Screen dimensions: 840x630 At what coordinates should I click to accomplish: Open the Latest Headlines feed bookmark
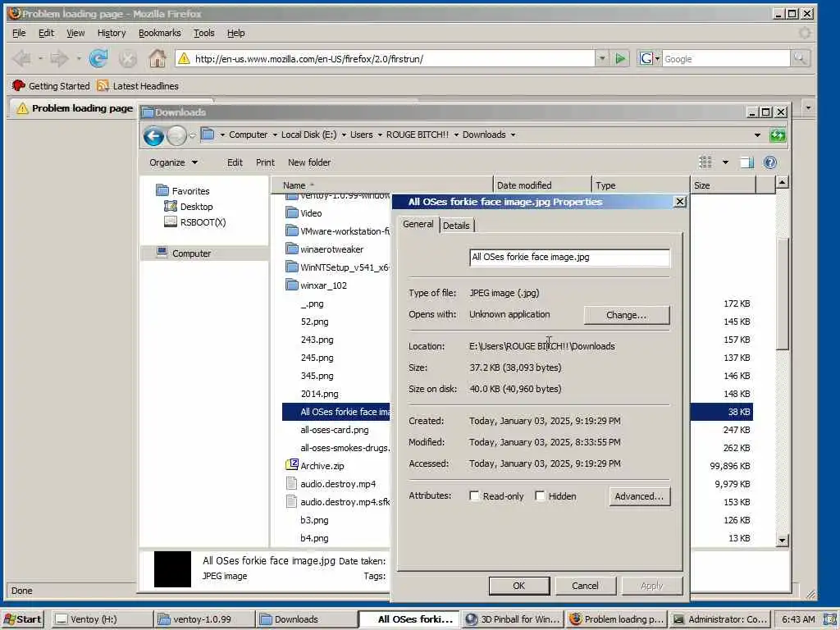click(138, 85)
